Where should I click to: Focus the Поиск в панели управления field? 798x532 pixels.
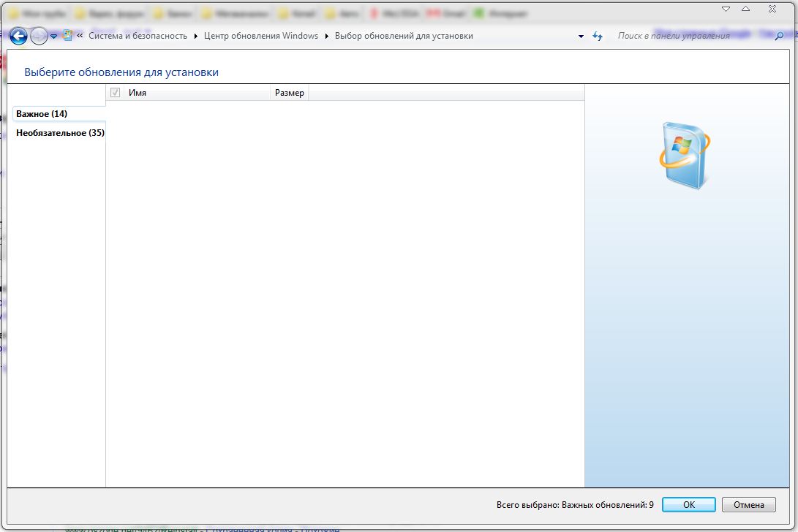692,36
